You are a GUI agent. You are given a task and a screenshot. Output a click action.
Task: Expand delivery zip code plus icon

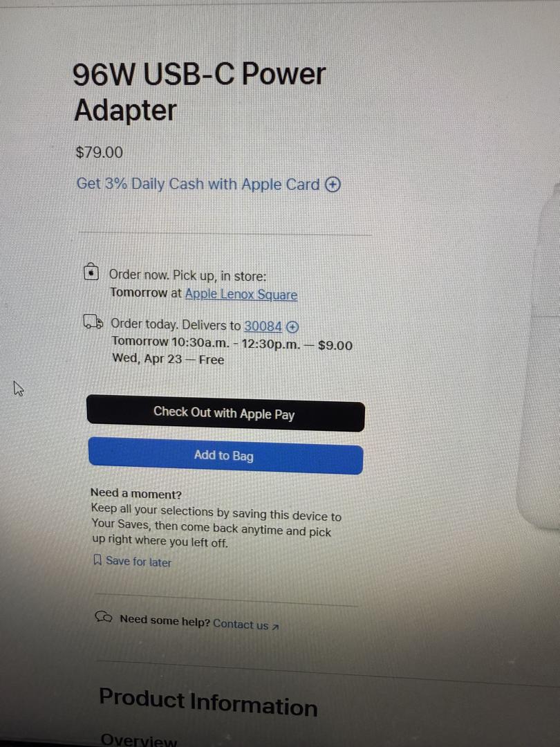293,326
